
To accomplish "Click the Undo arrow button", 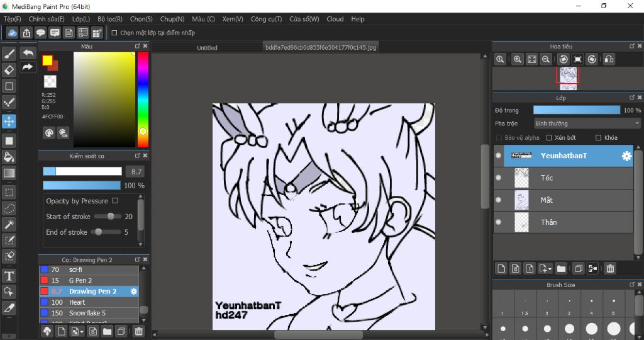I will tap(28, 53).
